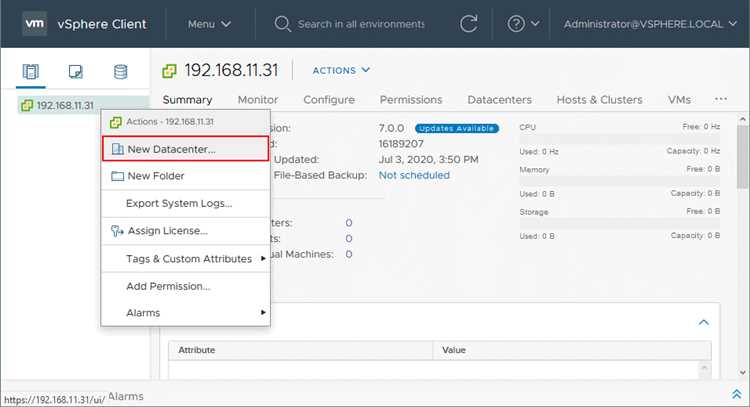750x407 pixels.
Task: Expand the chevron beside the help icon
Action: (x=535, y=23)
